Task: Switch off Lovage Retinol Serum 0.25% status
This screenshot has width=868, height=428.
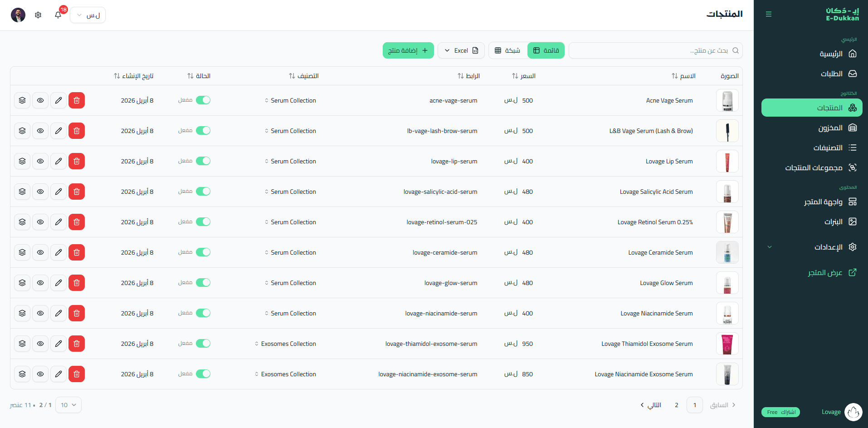Action: coord(203,222)
